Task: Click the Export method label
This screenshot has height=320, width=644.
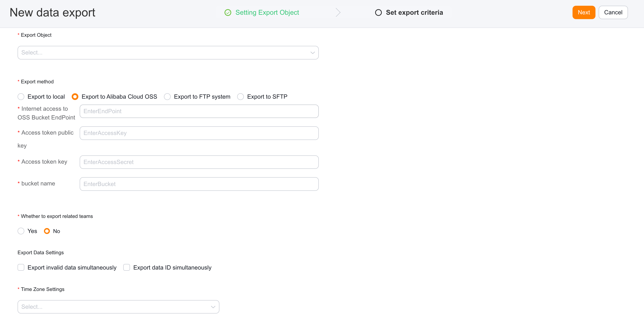Action: pyautogui.click(x=37, y=82)
